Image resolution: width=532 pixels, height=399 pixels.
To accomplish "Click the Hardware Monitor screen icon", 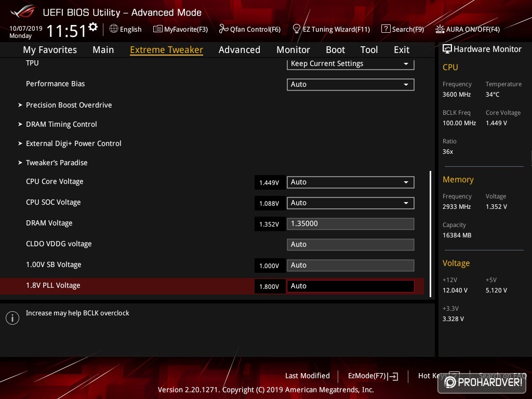I will click(447, 49).
